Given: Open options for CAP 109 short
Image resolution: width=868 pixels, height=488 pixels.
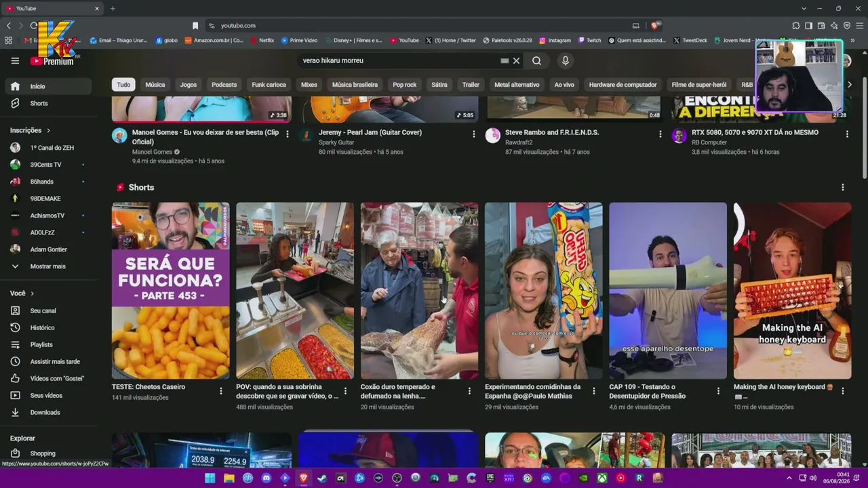Looking at the screenshot, I should tap(718, 390).
